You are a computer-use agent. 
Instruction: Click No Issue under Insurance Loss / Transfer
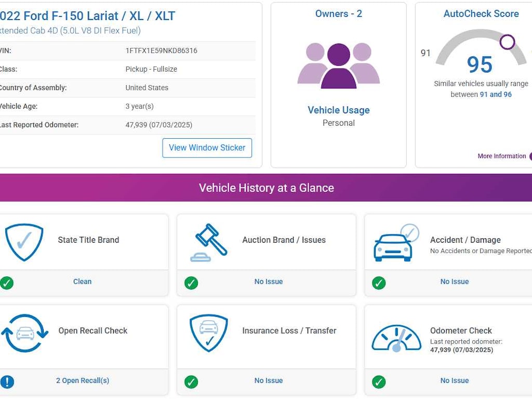click(x=269, y=380)
